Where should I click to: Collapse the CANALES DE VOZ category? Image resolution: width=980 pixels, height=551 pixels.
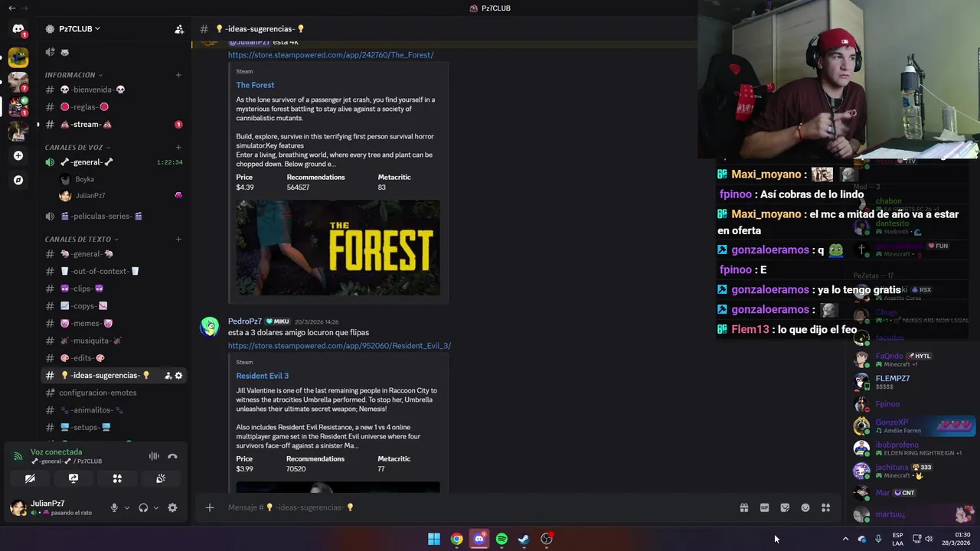click(x=77, y=147)
